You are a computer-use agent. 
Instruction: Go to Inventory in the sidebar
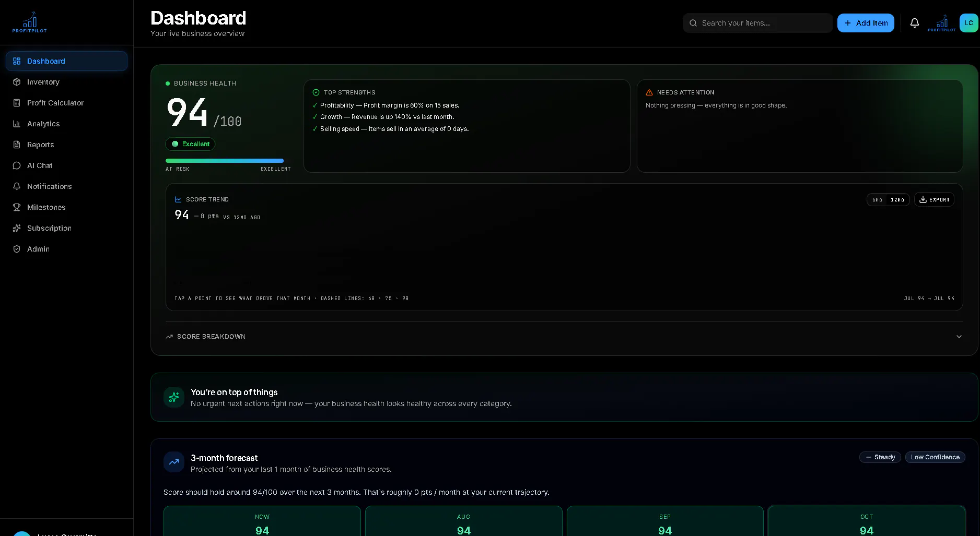pos(66,82)
